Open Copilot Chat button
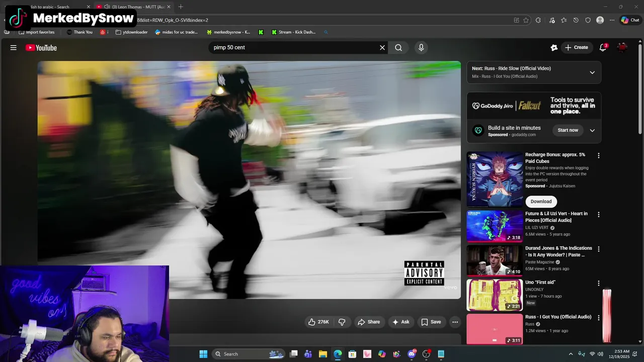Viewport: 644px width, 362px height. pyautogui.click(x=630, y=20)
